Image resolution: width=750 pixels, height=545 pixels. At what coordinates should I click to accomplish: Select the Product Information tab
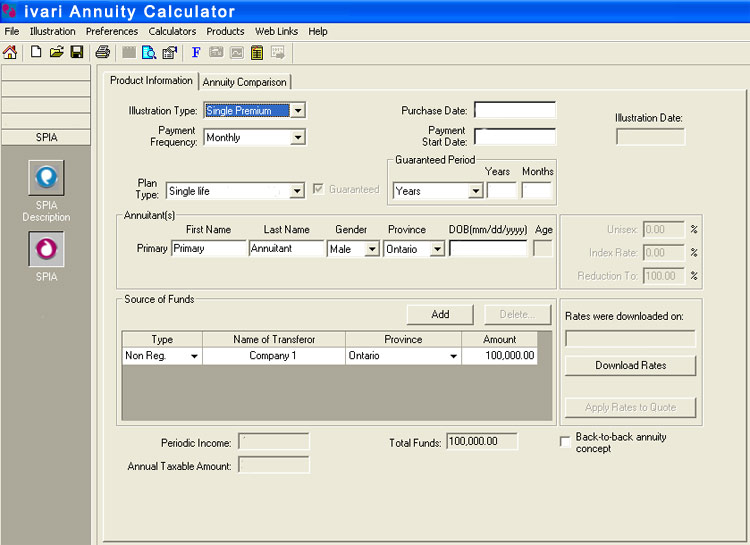point(151,80)
